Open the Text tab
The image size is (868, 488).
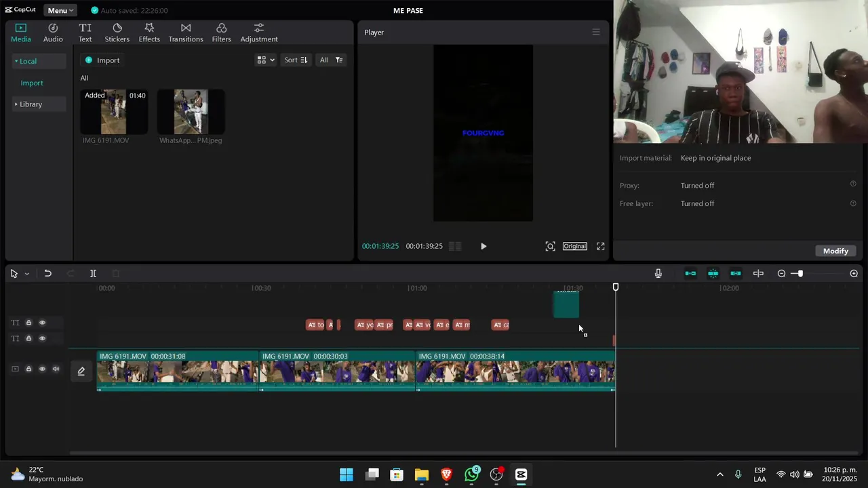[x=85, y=33]
